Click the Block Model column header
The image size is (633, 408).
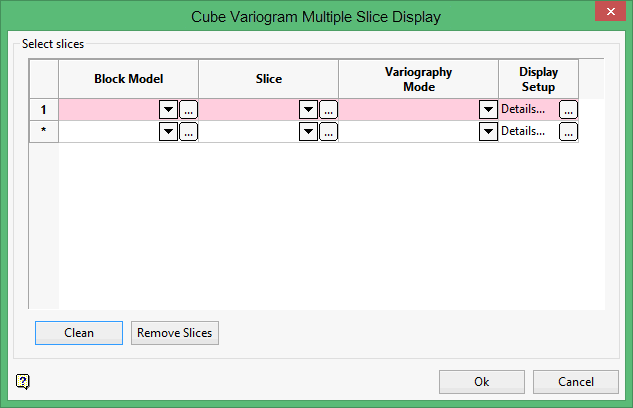click(x=128, y=78)
